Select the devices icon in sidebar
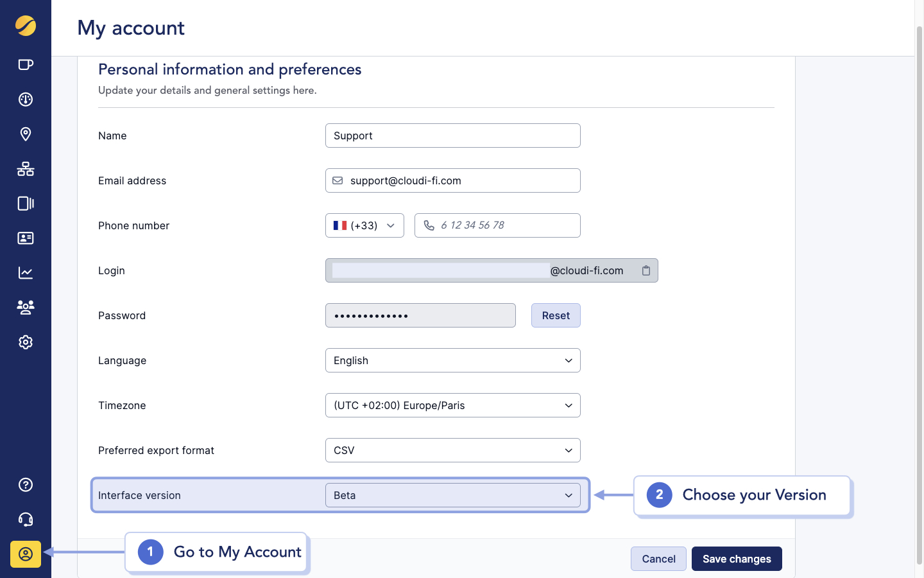924x578 pixels. (x=26, y=204)
